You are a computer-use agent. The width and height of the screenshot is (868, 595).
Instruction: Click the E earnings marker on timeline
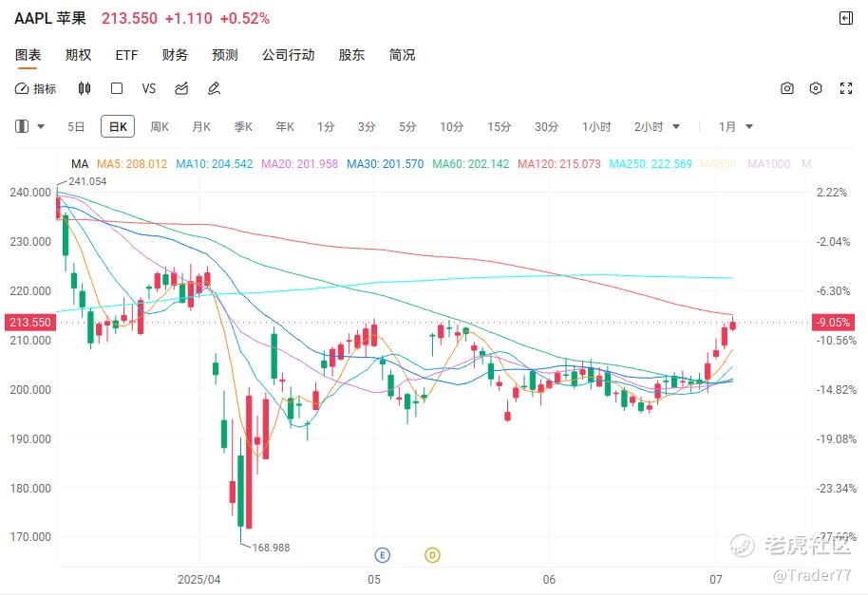click(x=383, y=554)
